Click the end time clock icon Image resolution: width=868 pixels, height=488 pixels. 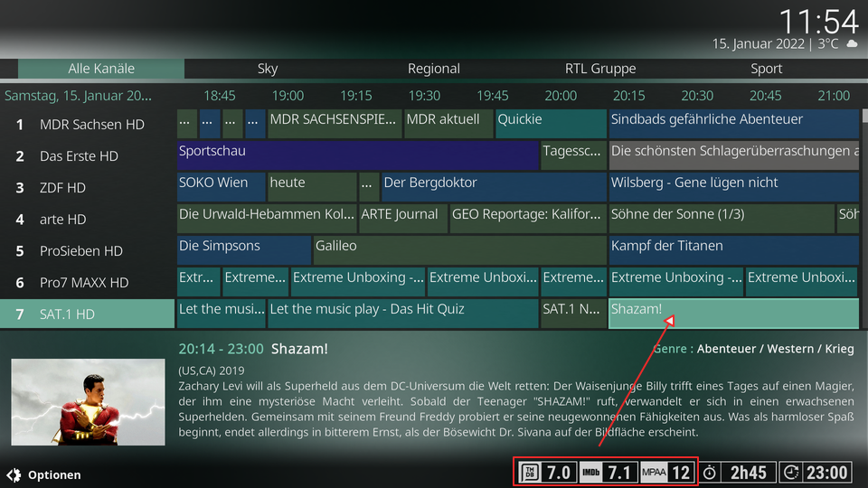pos(791,473)
